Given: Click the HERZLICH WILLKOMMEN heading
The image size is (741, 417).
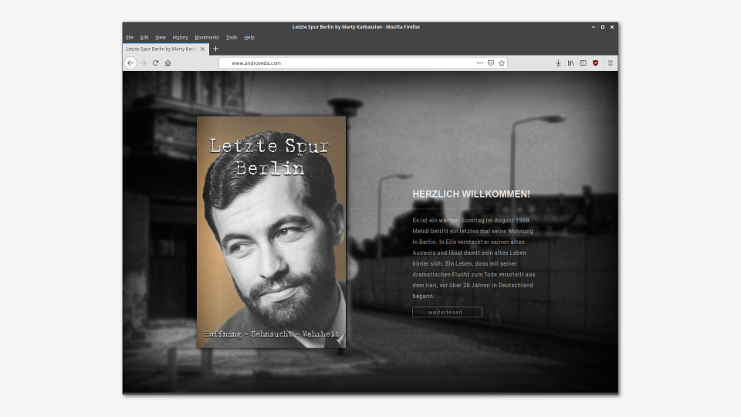Looking at the screenshot, I should pos(471,194).
